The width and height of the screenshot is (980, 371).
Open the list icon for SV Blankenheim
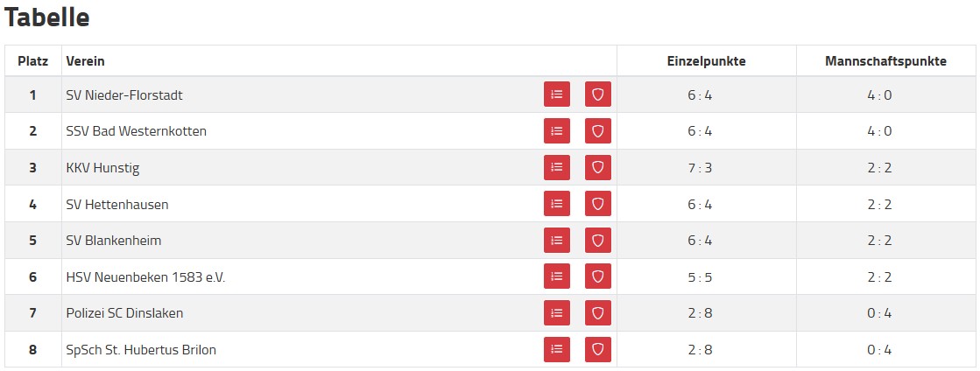556,241
